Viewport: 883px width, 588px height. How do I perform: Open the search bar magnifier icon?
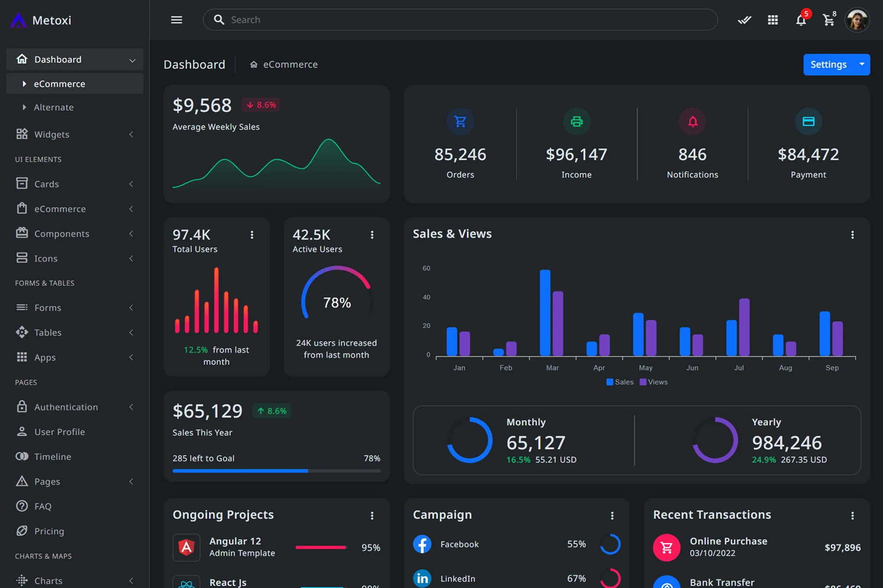pos(219,19)
